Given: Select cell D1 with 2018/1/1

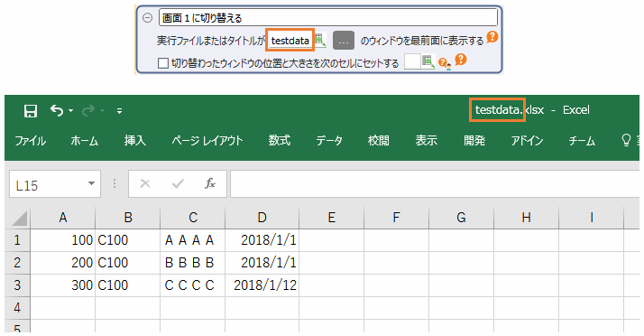Looking at the screenshot, I should (x=262, y=240).
